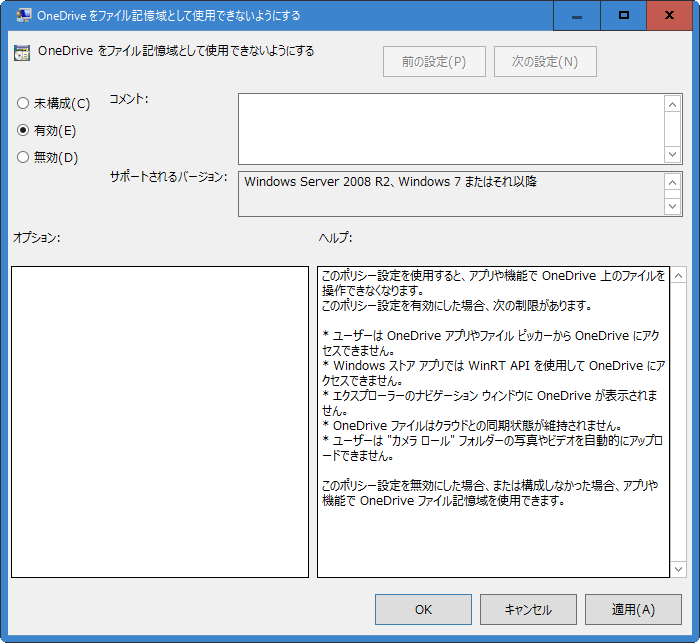Click the policy heading next to icon
Screen dimensions: 700x643
176,51
